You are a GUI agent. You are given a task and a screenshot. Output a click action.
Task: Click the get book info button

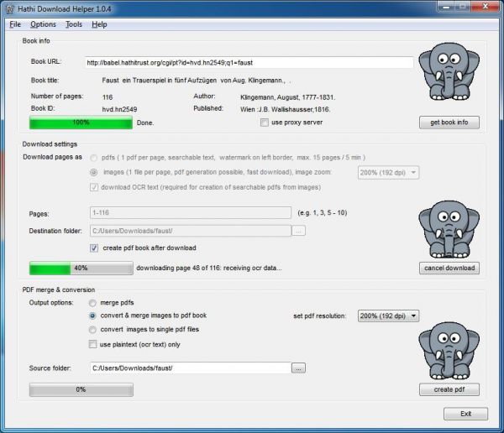click(x=449, y=123)
